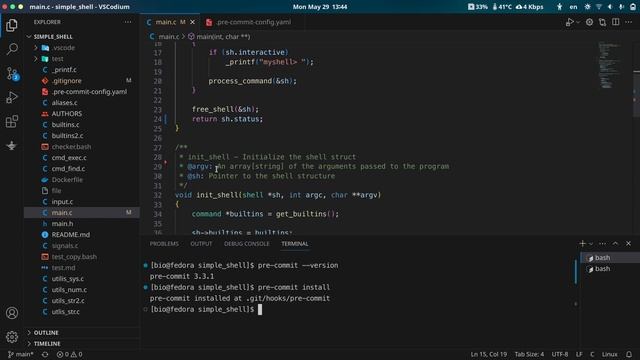The width and height of the screenshot is (640, 360).
Task: Click the open changes icon in editor toolbar
Action: [602, 22]
